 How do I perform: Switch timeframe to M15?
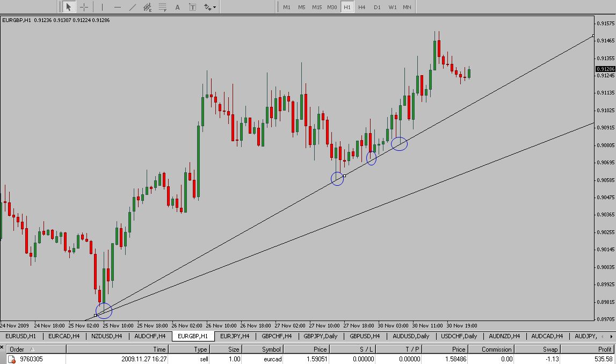point(317,7)
